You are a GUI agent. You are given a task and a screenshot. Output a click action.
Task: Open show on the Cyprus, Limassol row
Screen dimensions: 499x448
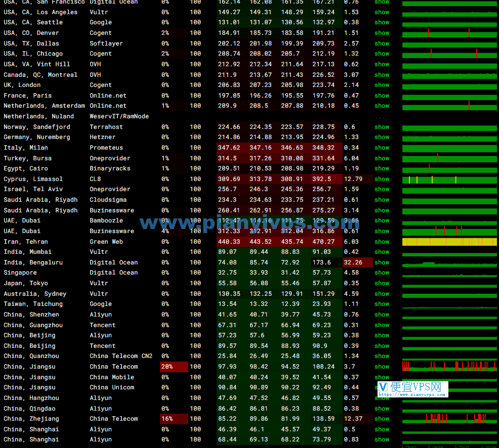(382, 179)
